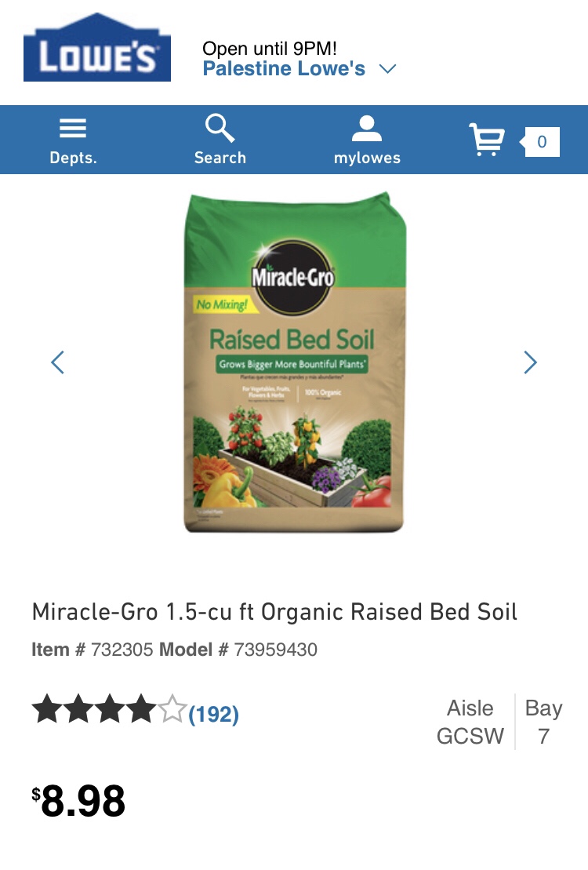View the shopping cart icon
This screenshot has height=870, width=588.
pyautogui.click(x=487, y=140)
